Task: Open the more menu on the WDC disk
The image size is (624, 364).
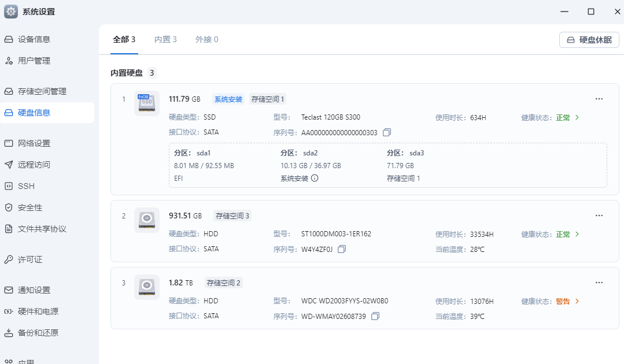Action: pyautogui.click(x=599, y=282)
